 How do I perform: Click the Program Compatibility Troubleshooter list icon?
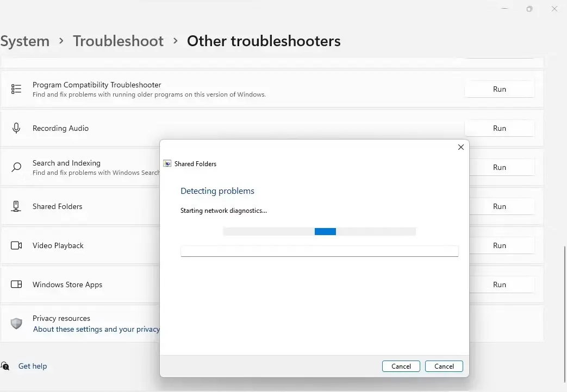[x=16, y=89]
